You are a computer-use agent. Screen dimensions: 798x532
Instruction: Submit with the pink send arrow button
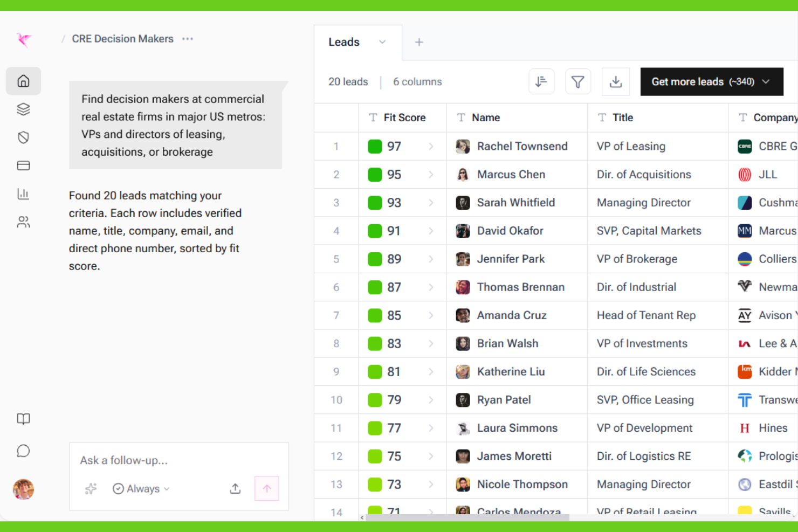pyautogui.click(x=266, y=488)
